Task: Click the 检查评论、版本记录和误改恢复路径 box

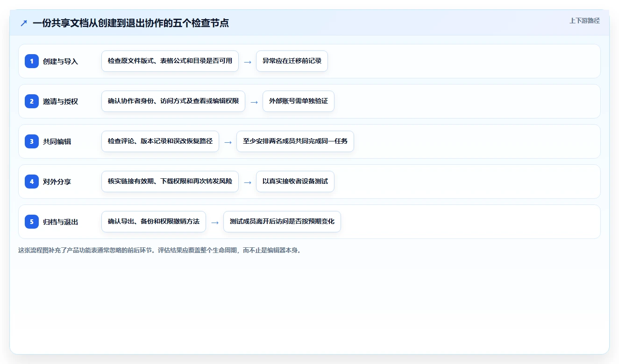Action: (160, 141)
